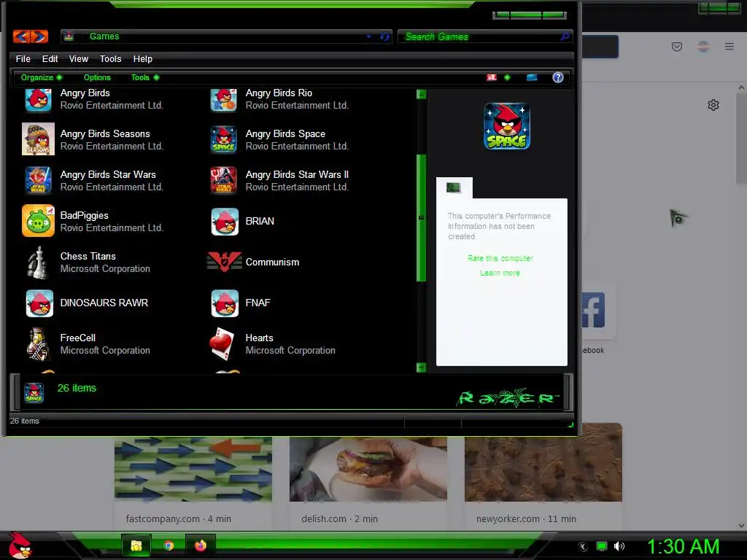747x560 pixels.
Task: Open the Edit menu
Action: (x=50, y=59)
